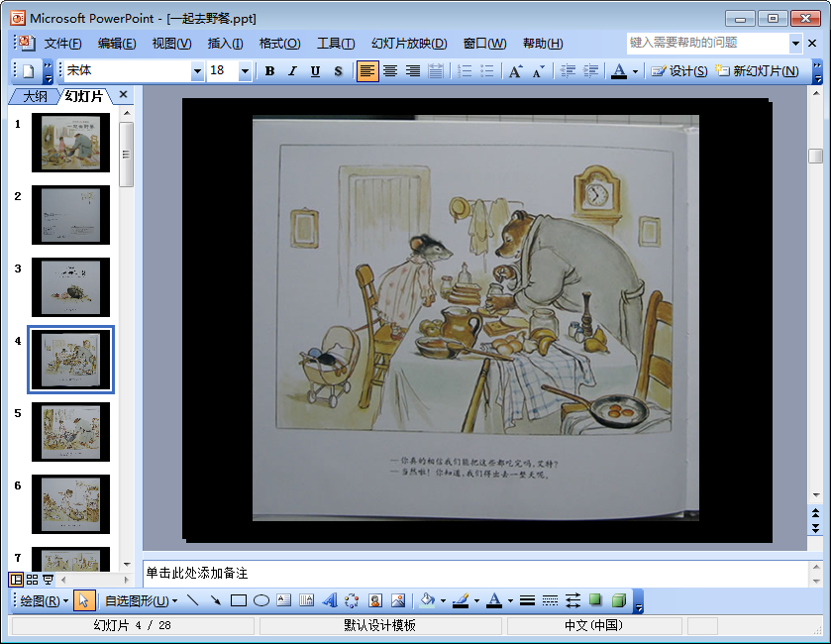Screen dimensions: 831x644
Task: Start slide show from current slide
Action: point(49,580)
